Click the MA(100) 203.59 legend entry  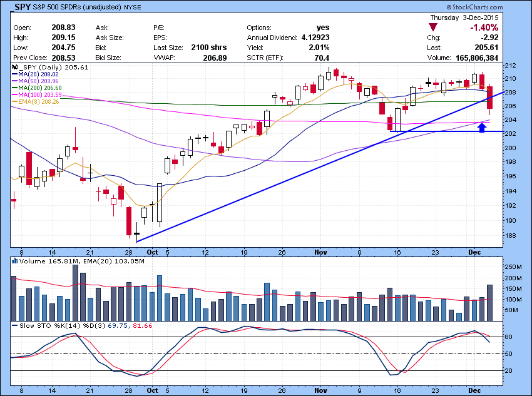(x=37, y=94)
